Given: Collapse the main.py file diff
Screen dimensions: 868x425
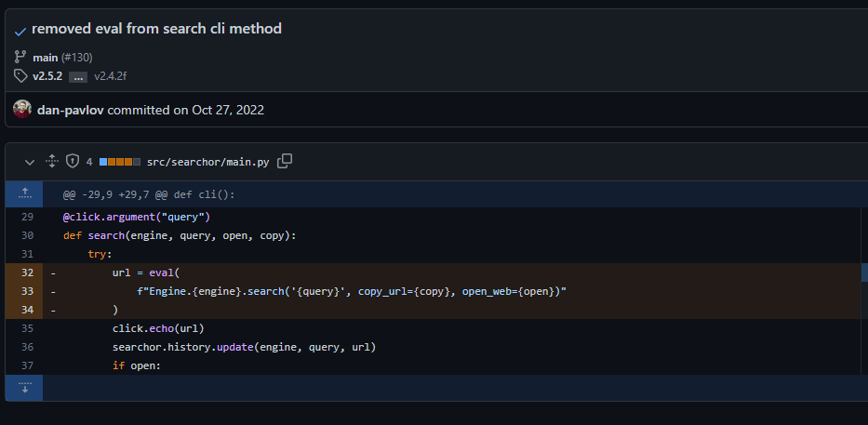Looking at the screenshot, I should coord(30,162).
